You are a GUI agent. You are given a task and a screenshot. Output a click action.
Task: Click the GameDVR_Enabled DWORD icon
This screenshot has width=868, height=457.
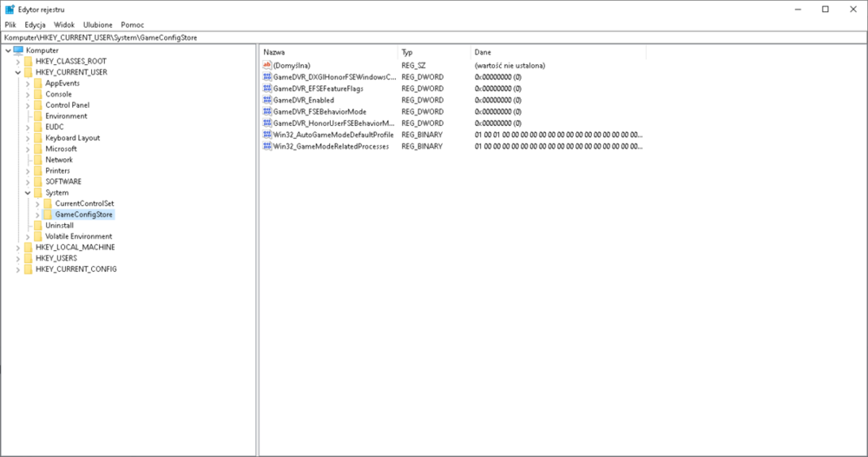266,100
